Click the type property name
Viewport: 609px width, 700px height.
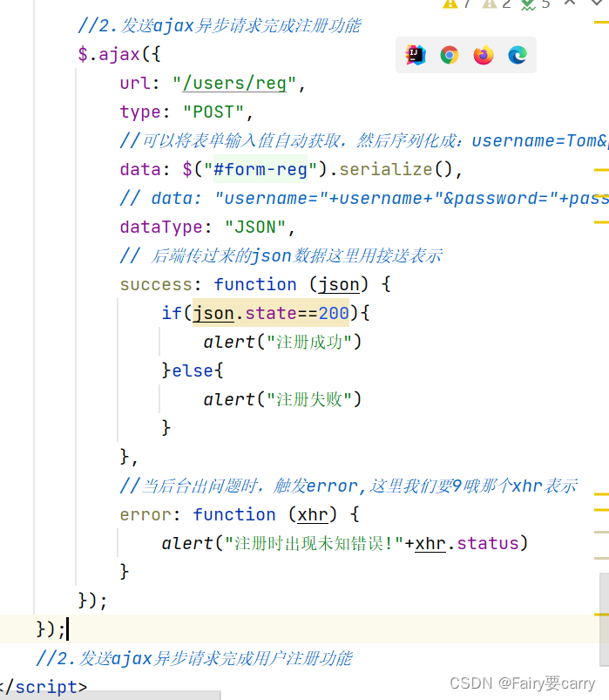pyautogui.click(x=140, y=112)
